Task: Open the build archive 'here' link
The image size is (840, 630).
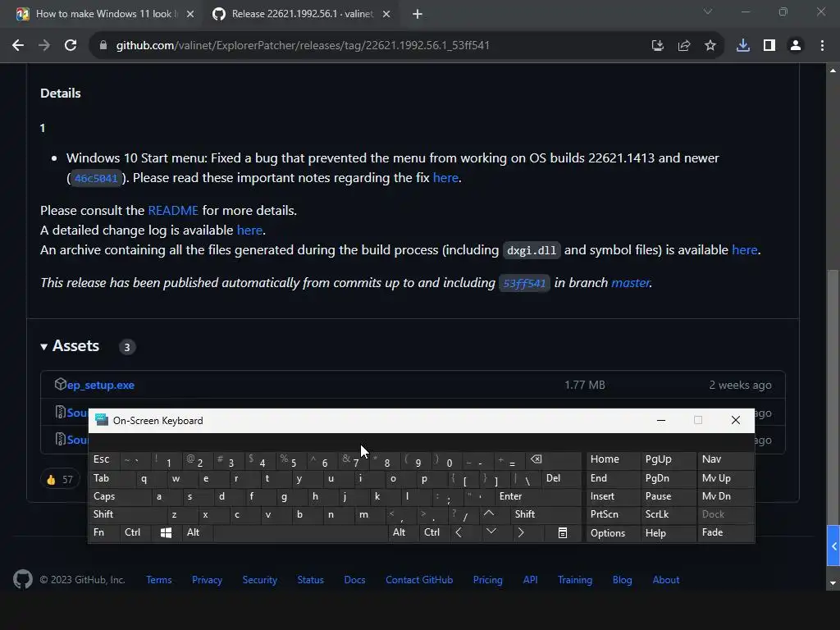Action: [x=744, y=250]
